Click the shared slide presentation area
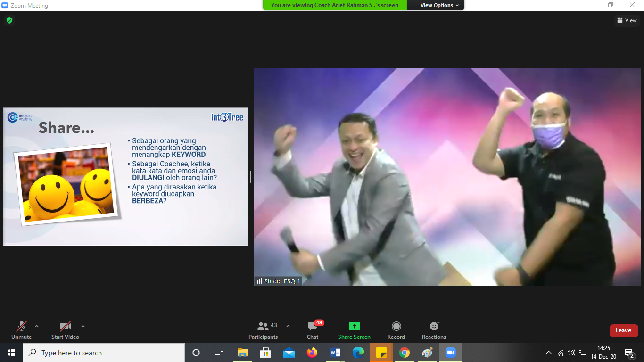 point(125,177)
